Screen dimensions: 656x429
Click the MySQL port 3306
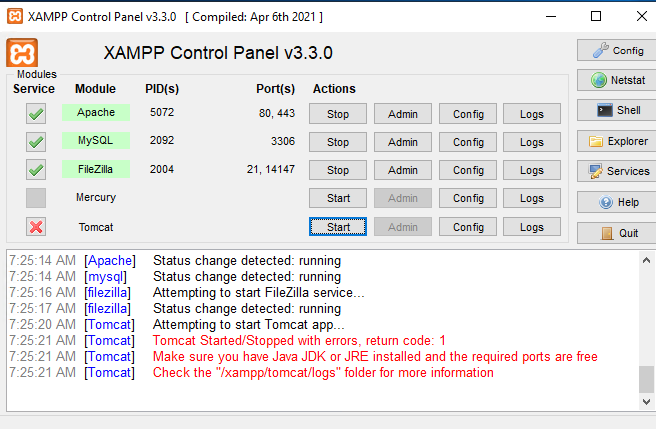click(283, 141)
